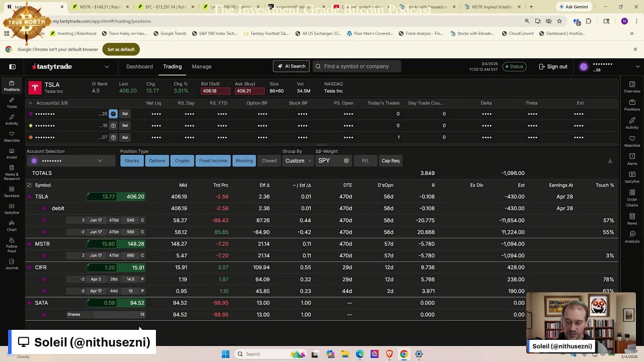Switch to the Dashboard tab
The width and height of the screenshot is (644, 362).
(x=139, y=66)
